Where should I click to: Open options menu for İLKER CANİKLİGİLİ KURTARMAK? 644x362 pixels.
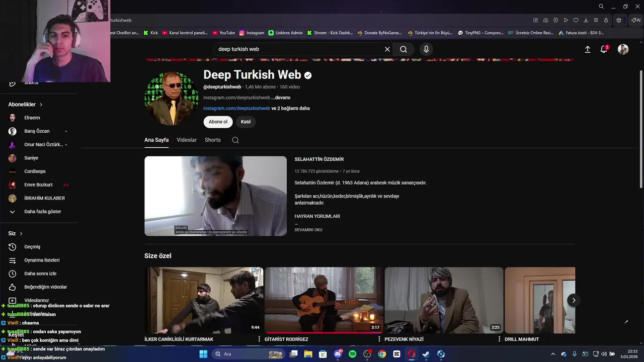pyautogui.click(x=260, y=339)
